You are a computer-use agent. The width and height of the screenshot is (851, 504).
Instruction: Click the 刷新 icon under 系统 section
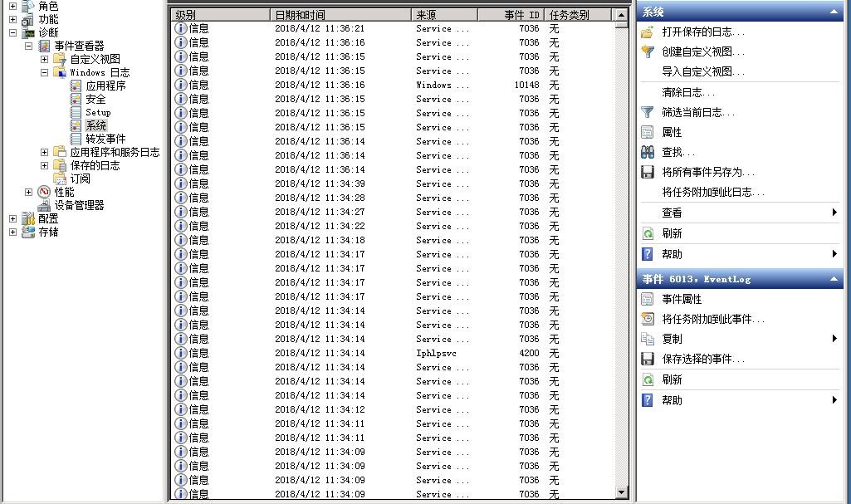pos(647,234)
